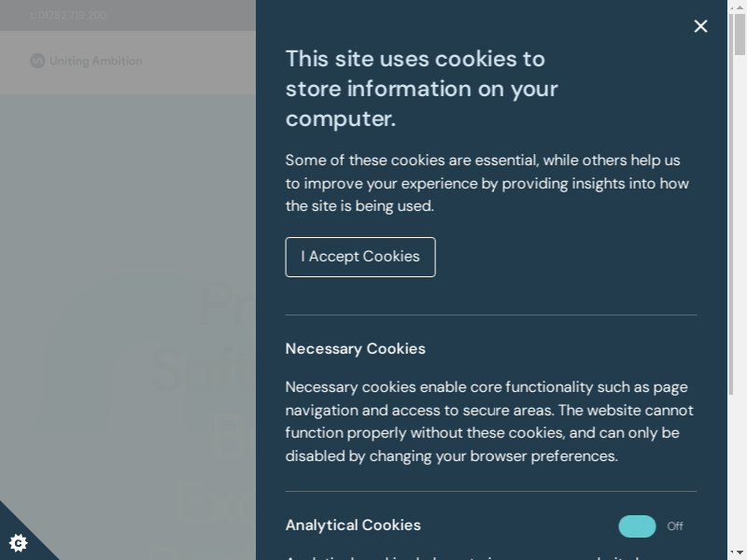Click the phone number 01782 719 200
This screenshot has width=747, height=560.
tap(72, 15)
